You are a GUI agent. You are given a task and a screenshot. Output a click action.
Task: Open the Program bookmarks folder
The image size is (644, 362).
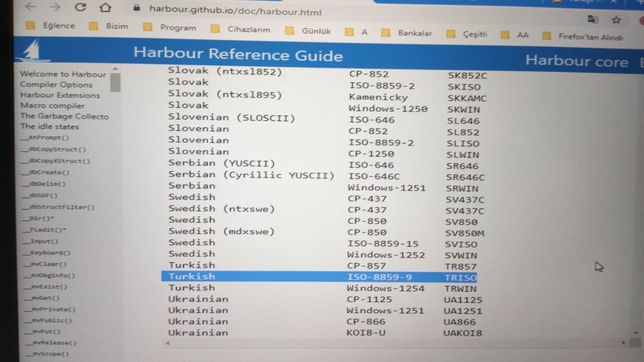point(169,27)
